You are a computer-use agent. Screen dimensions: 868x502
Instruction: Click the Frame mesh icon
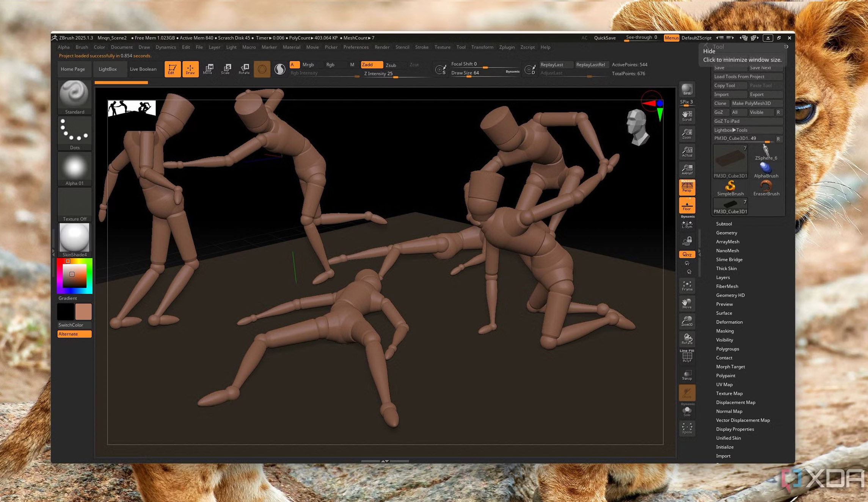click(687, 286)
